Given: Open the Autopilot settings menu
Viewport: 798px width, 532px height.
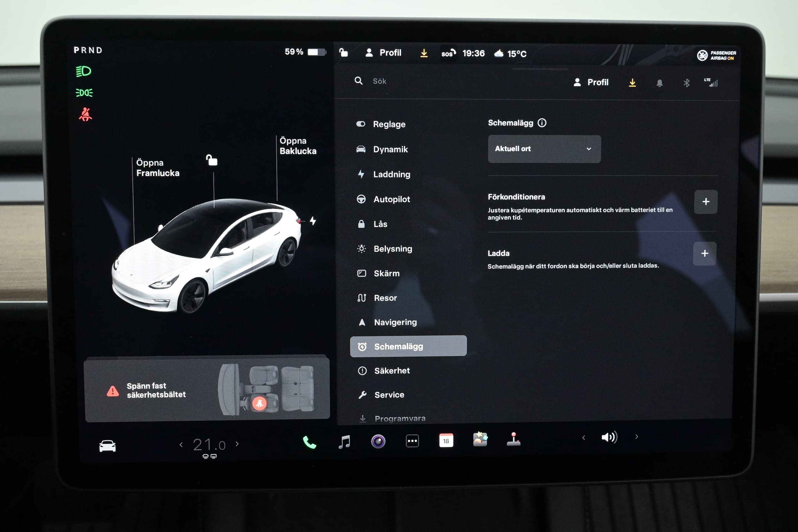Looking at the screenshot, I should point(391,199).
